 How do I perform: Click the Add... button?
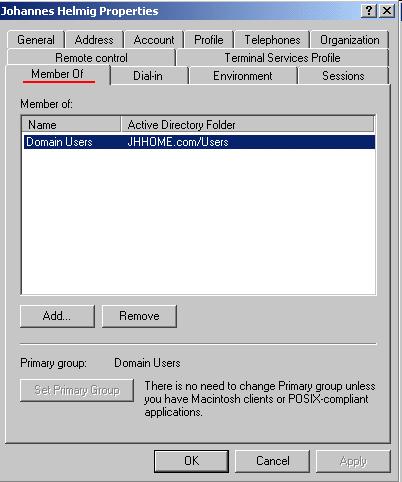(x=57, y=316)
